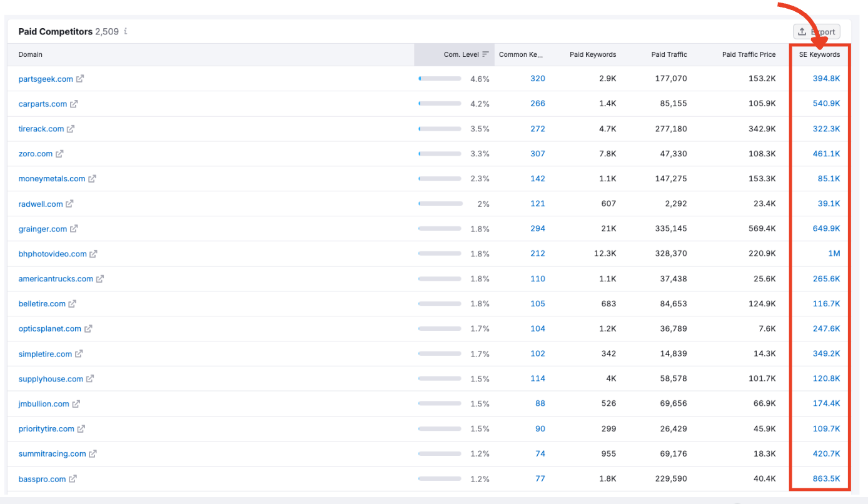
Task: Open grainger.com via its external link icon
Action: [73, 229]
